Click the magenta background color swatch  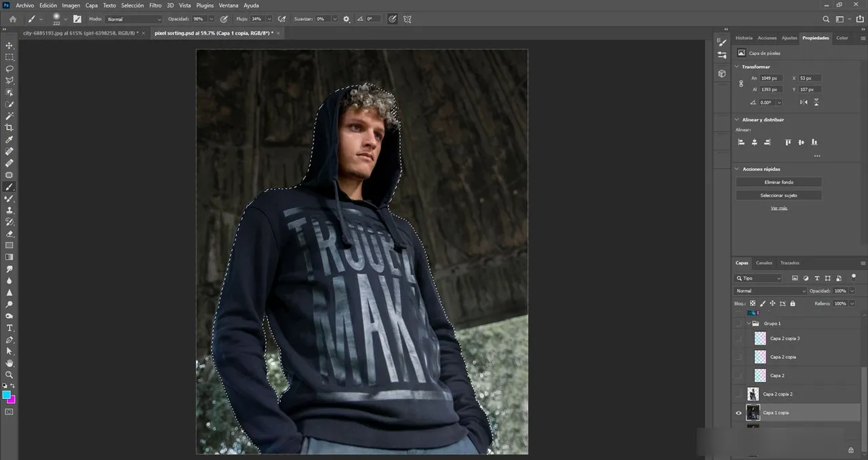click(x=12, y=400)
